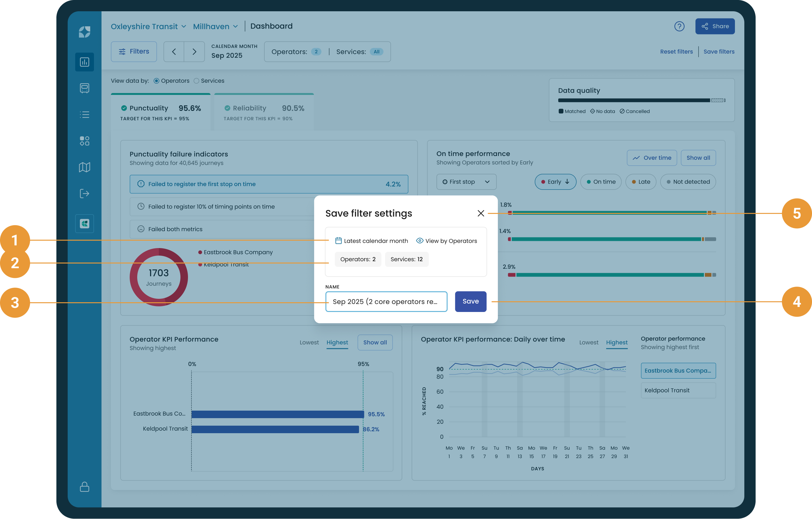The width and height of the screenshot is (812, 519).
Task: Go to previous calendar month arrow
Action: 174,52
